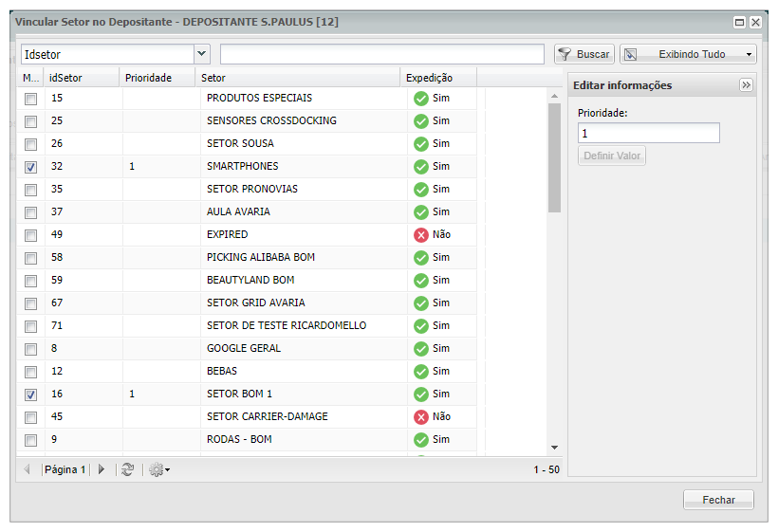This screenshot has height=532, width=778.
Task: Refresh the grid with reload icon
Action: [127, 469]
